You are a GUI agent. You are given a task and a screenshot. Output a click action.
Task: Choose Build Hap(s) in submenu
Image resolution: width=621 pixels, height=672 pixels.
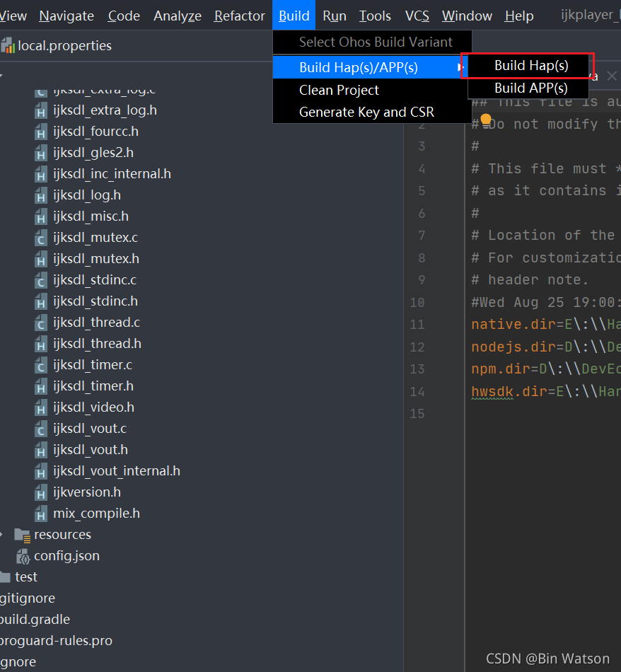click(x=528, y=66)
